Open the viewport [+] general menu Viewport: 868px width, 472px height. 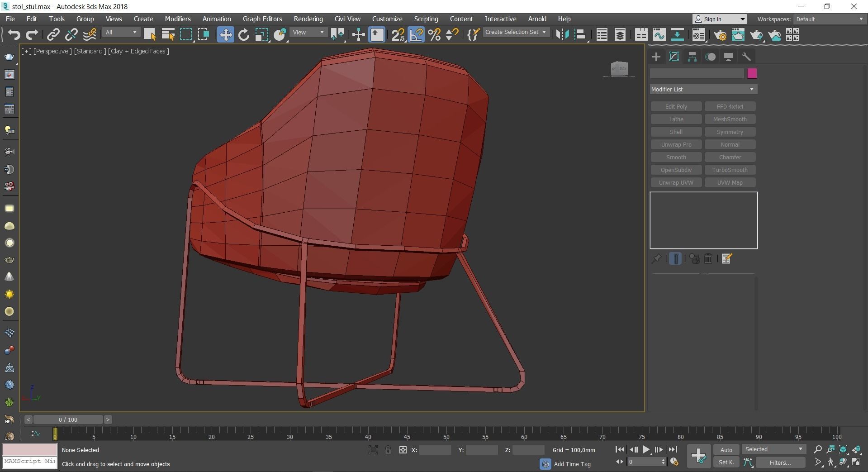(x=26, y=51)
